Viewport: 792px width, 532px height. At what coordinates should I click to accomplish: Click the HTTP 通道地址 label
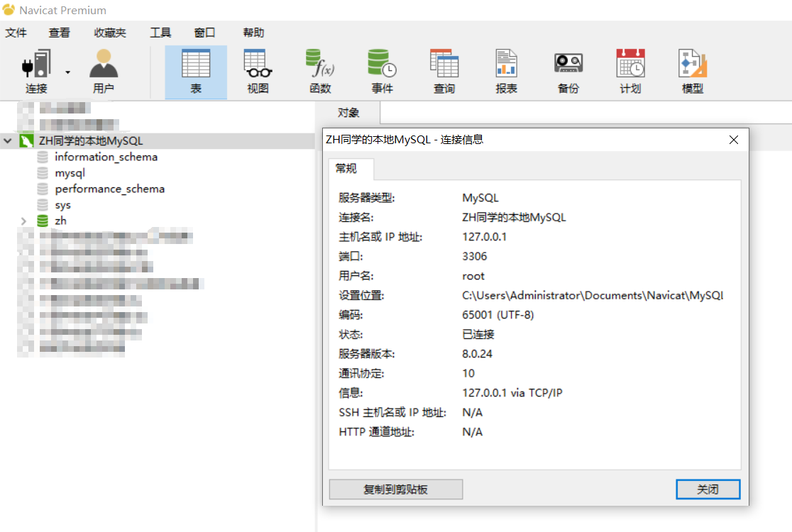[376, 432]
